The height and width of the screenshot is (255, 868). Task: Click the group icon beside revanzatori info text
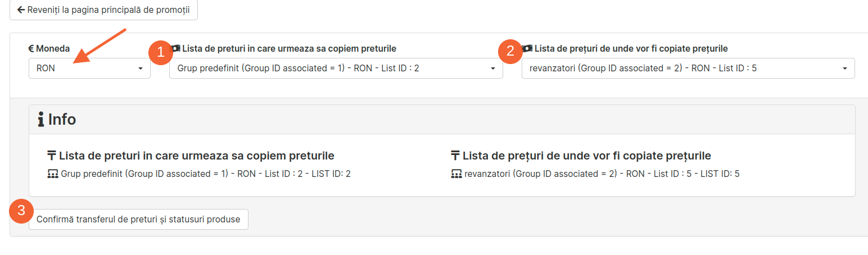pyautogui.click(x=456, y=174)
